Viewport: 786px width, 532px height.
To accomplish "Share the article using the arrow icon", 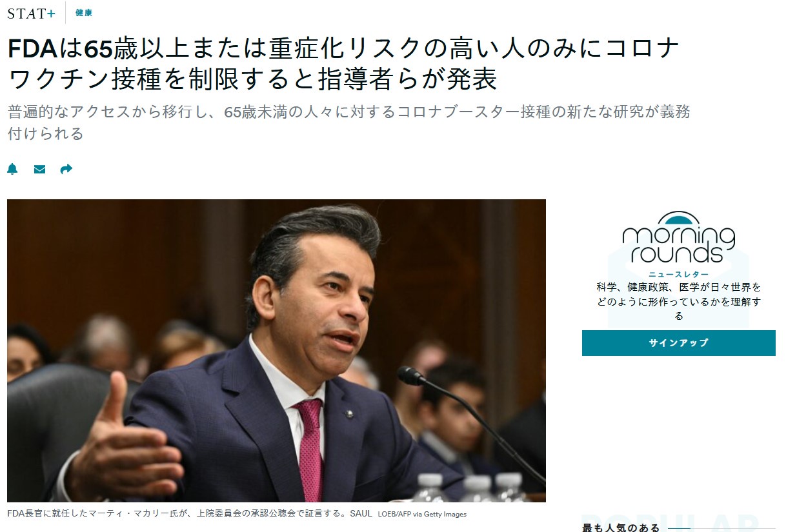I will pyautogui.click(x=66, y=169).
